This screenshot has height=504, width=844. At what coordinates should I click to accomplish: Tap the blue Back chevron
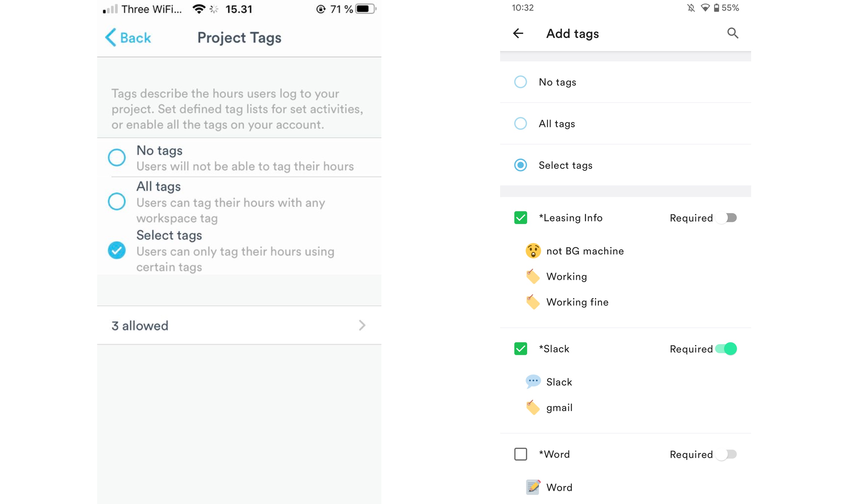click(110, 37)
